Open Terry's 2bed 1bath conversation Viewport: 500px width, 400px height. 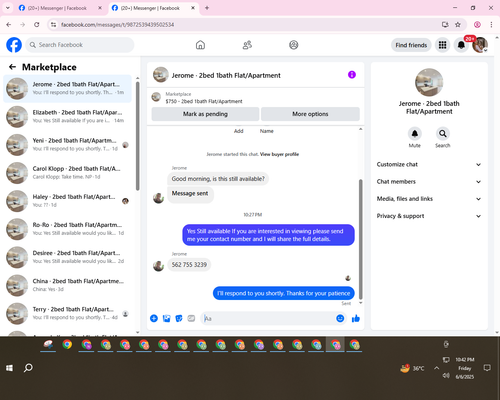pyautogui.click(x=67, y=313)
